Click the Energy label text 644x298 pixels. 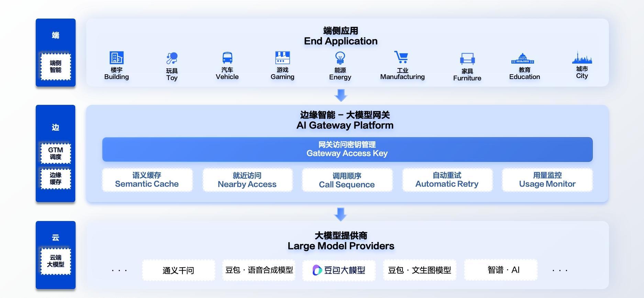click(340, 77)
